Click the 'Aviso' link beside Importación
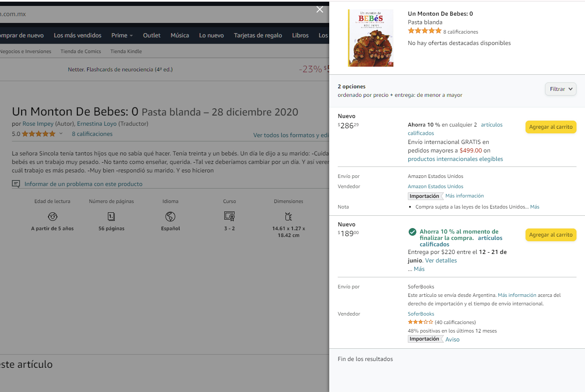This screenshot has height=392, width=585. 452,339
